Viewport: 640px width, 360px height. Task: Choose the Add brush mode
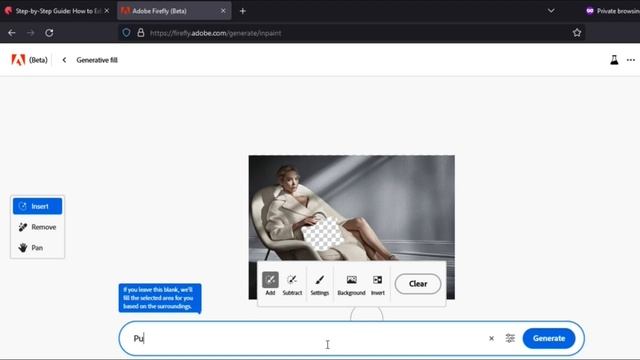coord(270,284)
